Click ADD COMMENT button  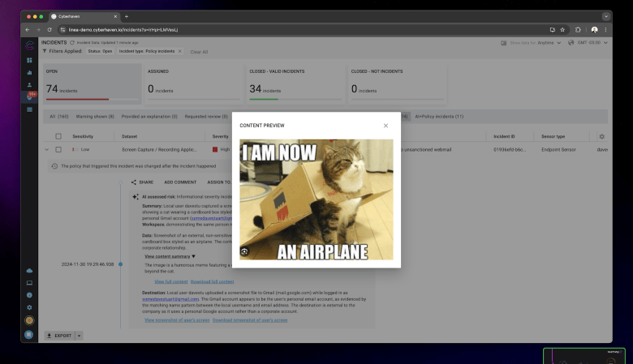(x=180, y=182)
